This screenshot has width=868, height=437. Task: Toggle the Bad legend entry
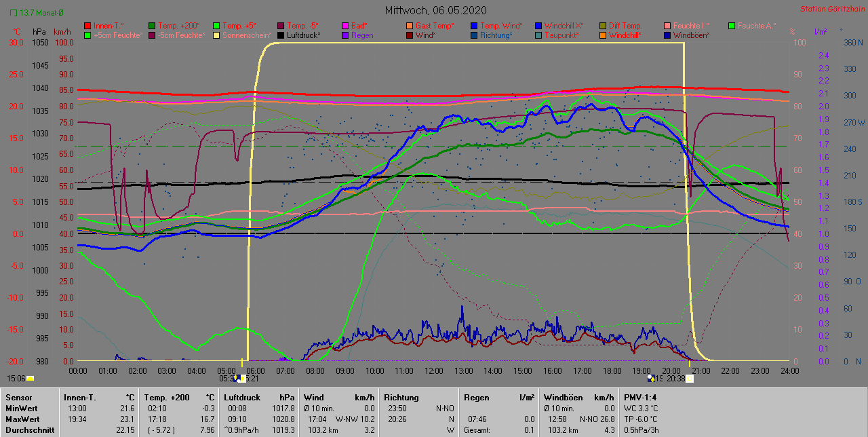(355, 25)
